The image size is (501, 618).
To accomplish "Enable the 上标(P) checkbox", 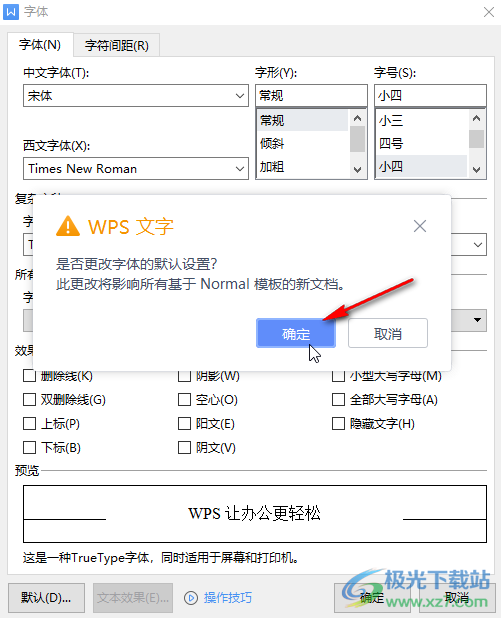I will 30,424.
